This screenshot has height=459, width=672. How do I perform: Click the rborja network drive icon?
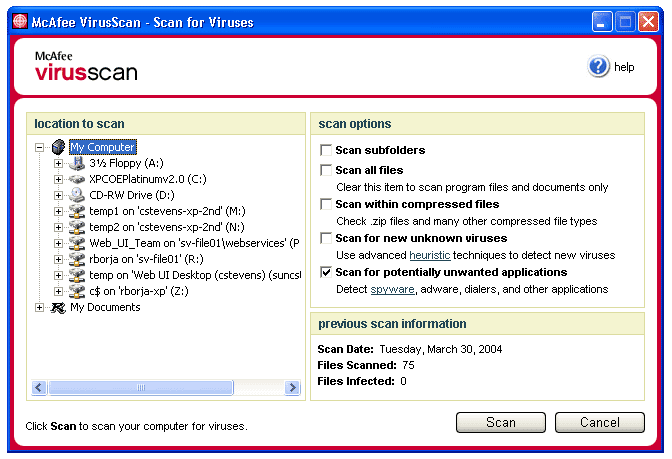click(x=77, y=259)
